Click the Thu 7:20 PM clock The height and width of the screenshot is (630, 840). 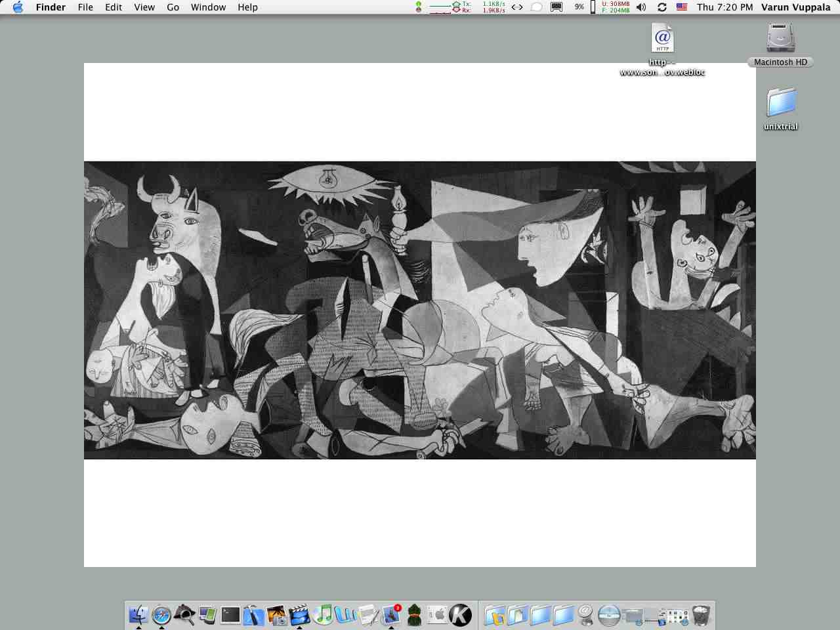click(725, 7)
